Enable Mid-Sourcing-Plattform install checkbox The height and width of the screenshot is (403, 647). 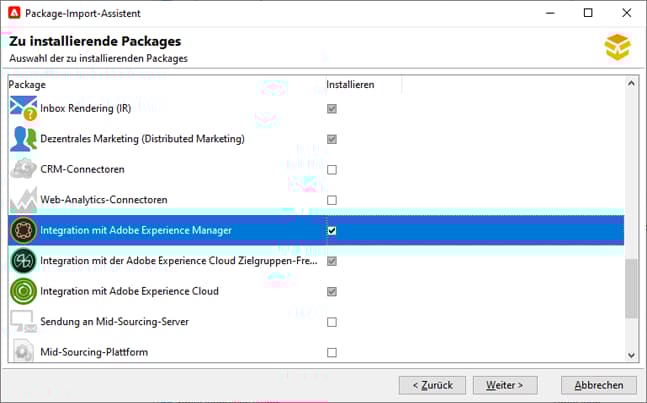pyautogui.click(x=332, y=353)
